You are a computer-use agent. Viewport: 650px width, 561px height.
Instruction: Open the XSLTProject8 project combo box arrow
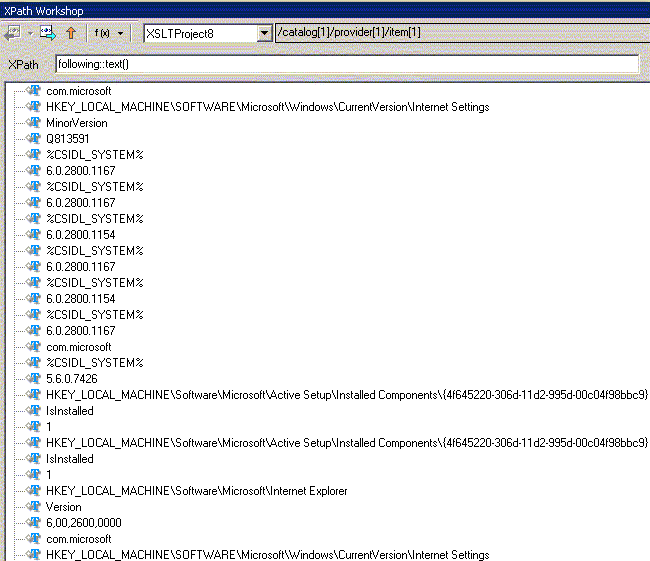click(264, 33)
